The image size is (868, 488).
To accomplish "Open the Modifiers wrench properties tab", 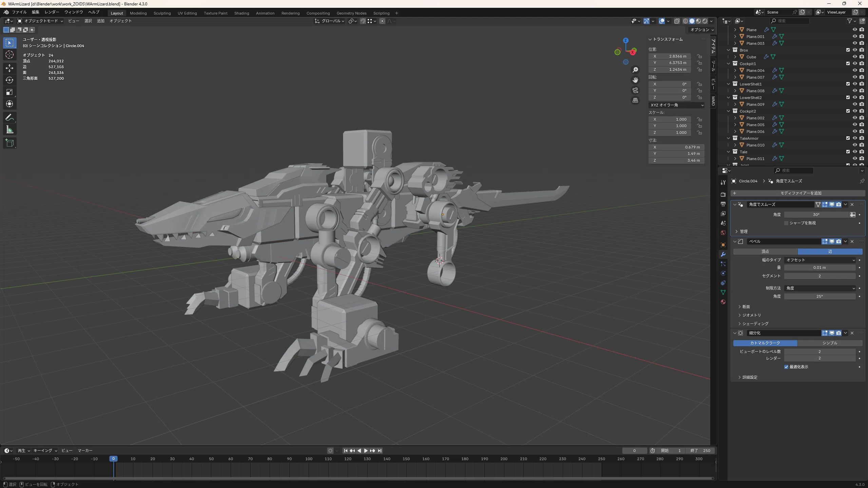I will [x=723, y=254].
